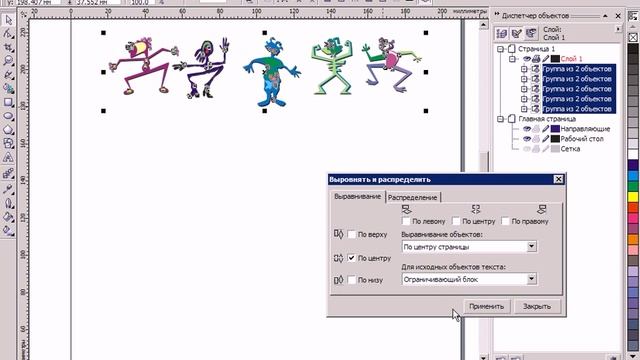The width and height of the screenshot is (640, 360).
Task: Click the No Color X swatch in palette
Action: (633, 37)
